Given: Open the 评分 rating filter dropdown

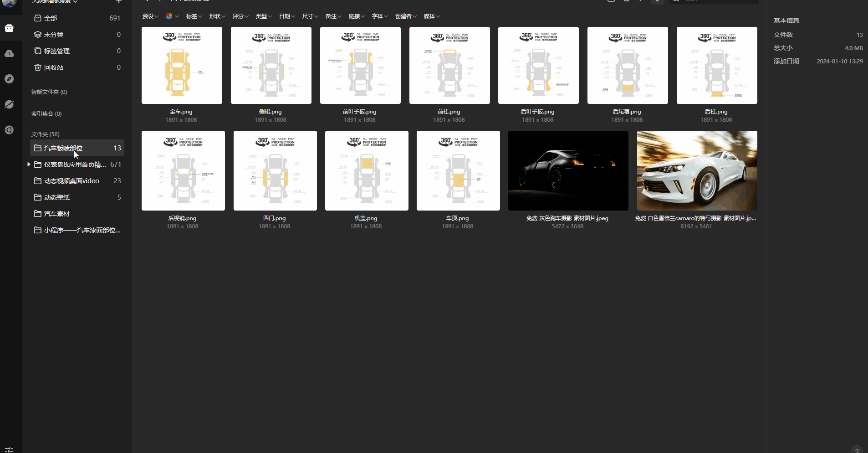Looking at the screenshot, I should pyautogui.click(x=240, y=16).
